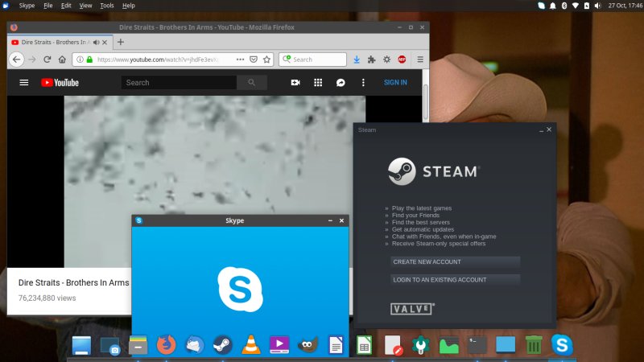Open YouTube apps grid

click(x=318, y=83)
